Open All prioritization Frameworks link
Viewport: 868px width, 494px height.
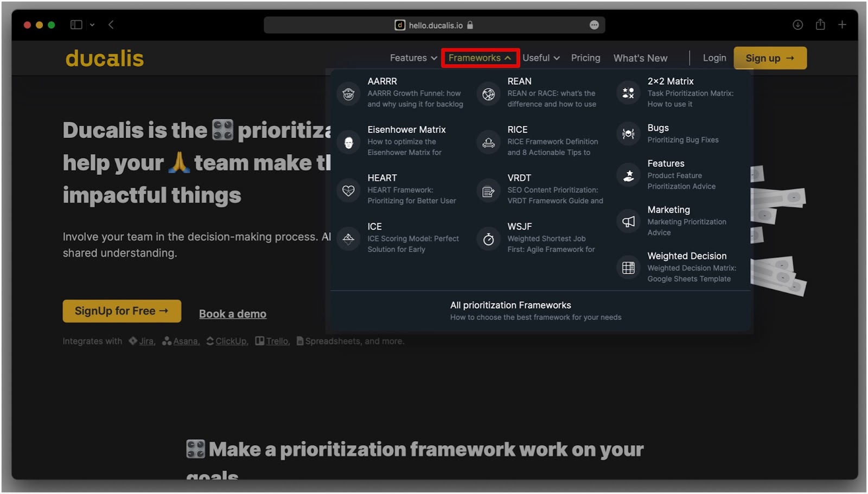click(x=510, y=305)
